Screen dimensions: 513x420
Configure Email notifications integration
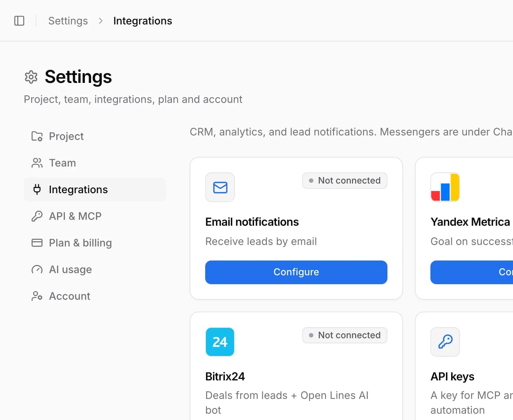pos(296,272)
